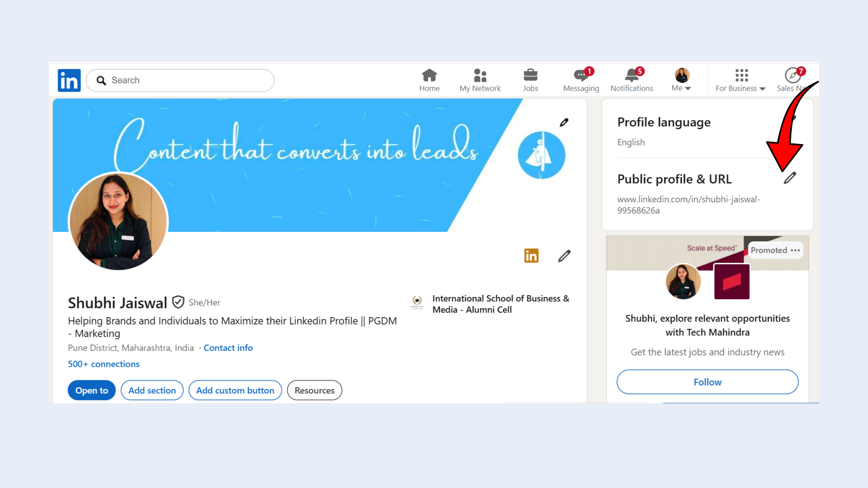The height and width of the screenshot is (488, 868).
Task: Click the profile URL text
Action: coord(689,205)
